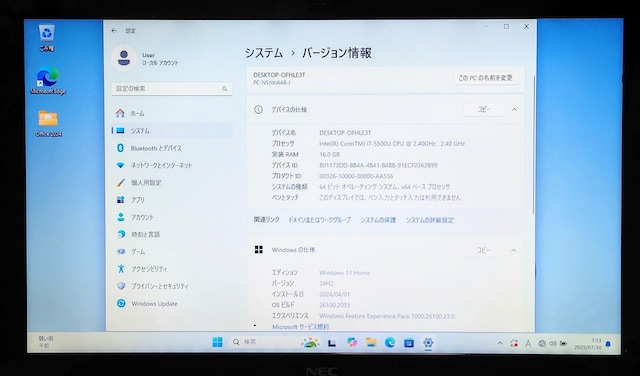Open アプリ settings page
Screen dimensions: 640x376
(x=171, y=200)
